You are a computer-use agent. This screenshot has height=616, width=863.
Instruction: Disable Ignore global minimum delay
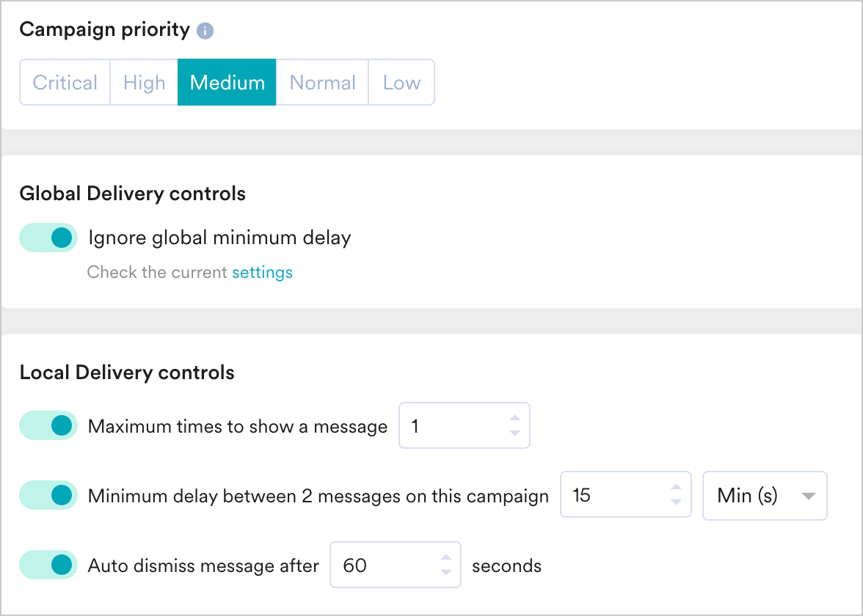coord(48,238)
